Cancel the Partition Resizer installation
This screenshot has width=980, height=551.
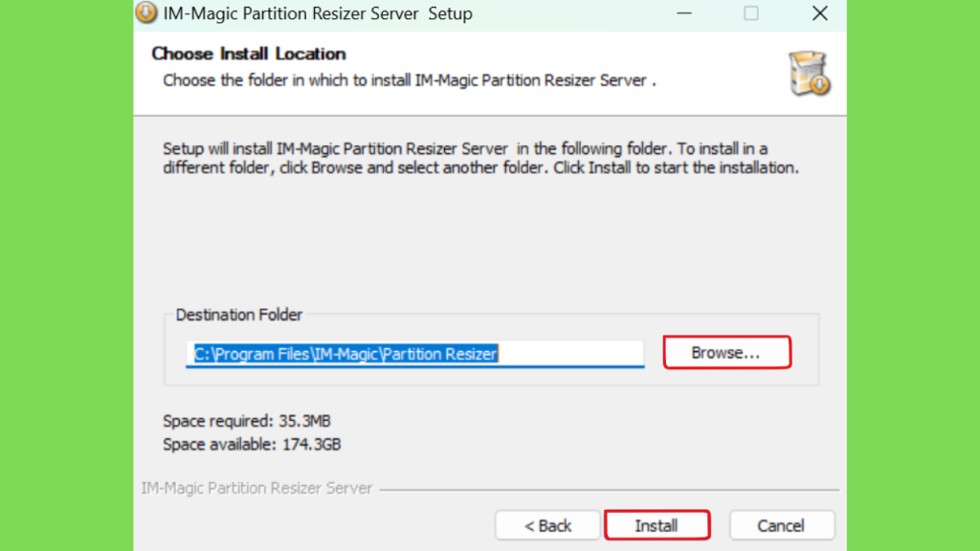point(781,525)
